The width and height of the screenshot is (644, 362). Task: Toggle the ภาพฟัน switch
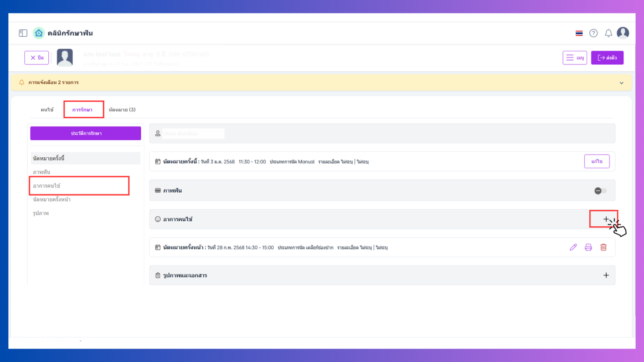click(600, 190)
